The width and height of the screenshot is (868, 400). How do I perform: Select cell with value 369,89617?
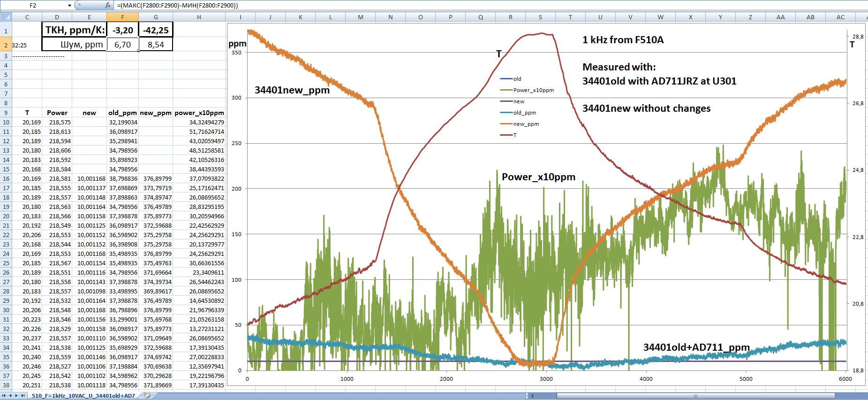pos(156,291)
